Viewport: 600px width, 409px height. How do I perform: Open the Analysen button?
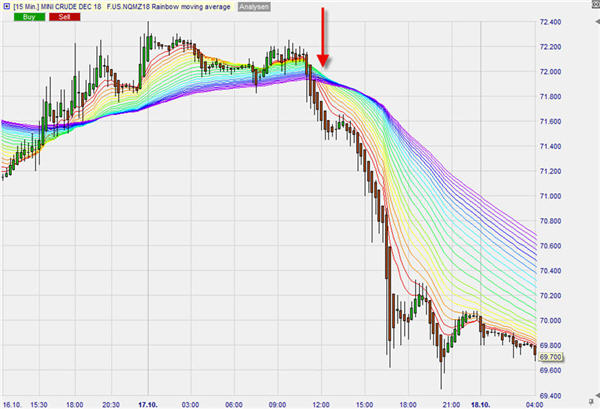pos(254,7)
